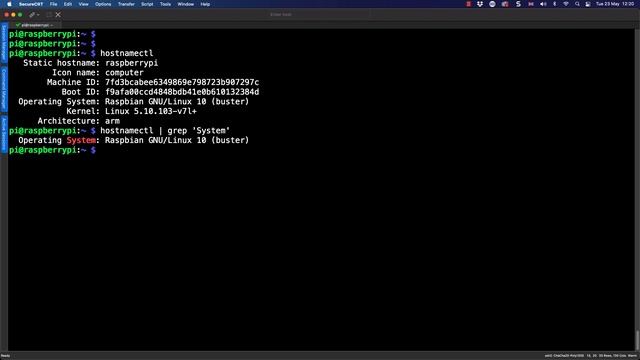Click the ssh2 cipher status bar entry
Screen dimensions: 640x360
[x=564, y=356]
